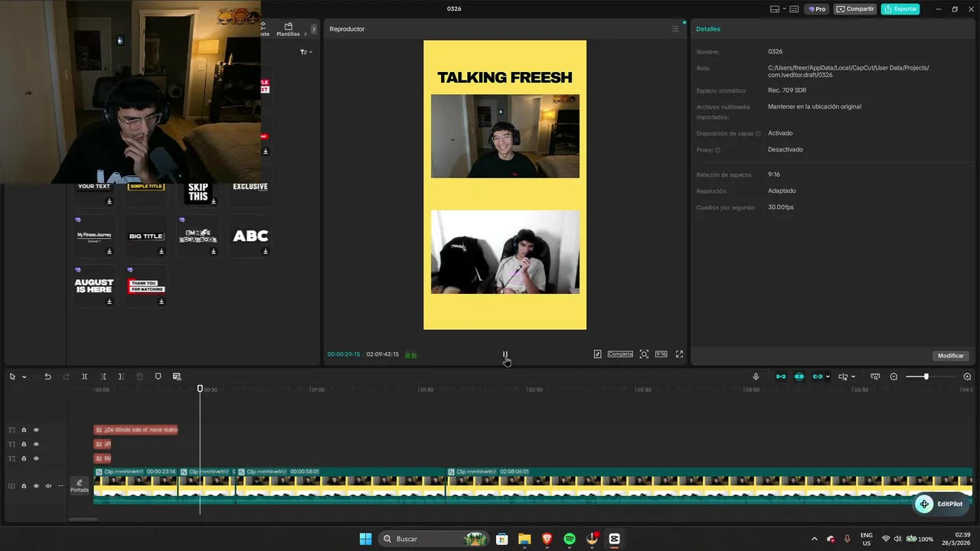Zoom in the timeline with plus icon

pyautogui.click(x=967, y=377)
